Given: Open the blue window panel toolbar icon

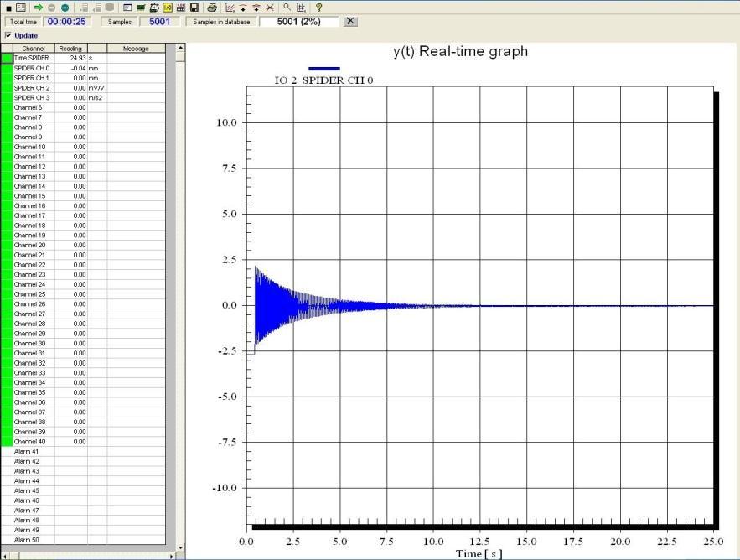Looking at the screenshot, I should tap(127, 8).
